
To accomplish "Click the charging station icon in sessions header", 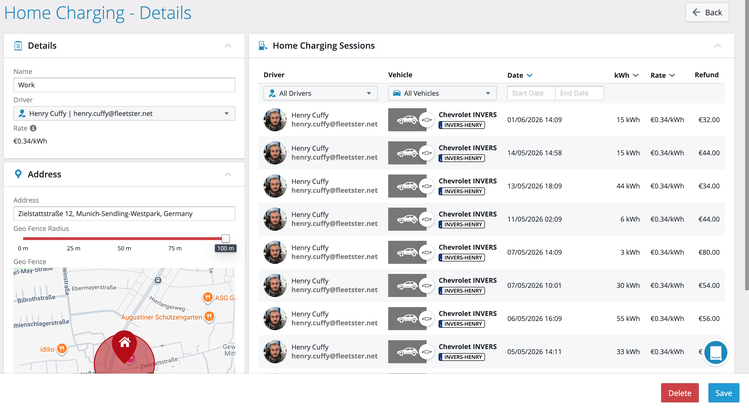I will pos(262,46).
